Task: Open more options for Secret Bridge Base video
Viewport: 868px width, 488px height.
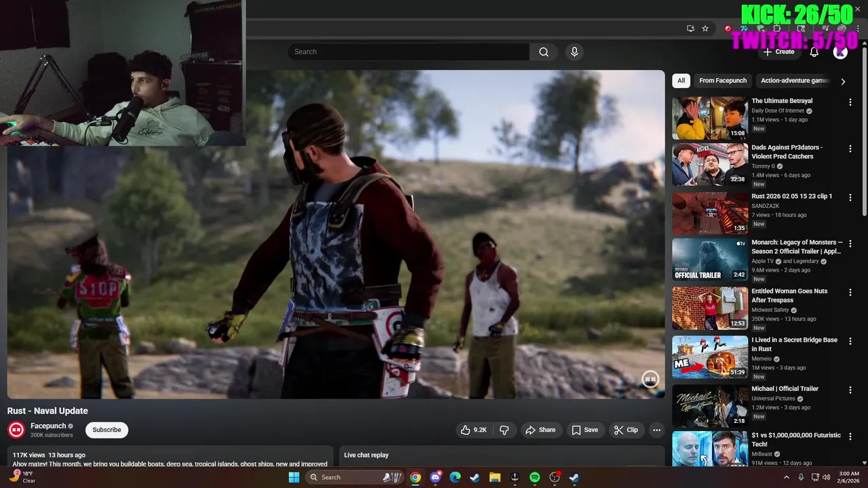Action: (850, 341)
